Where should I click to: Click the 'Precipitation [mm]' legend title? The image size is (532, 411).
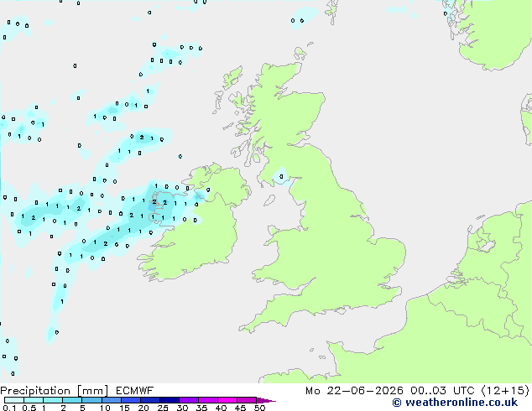(55, 391)
